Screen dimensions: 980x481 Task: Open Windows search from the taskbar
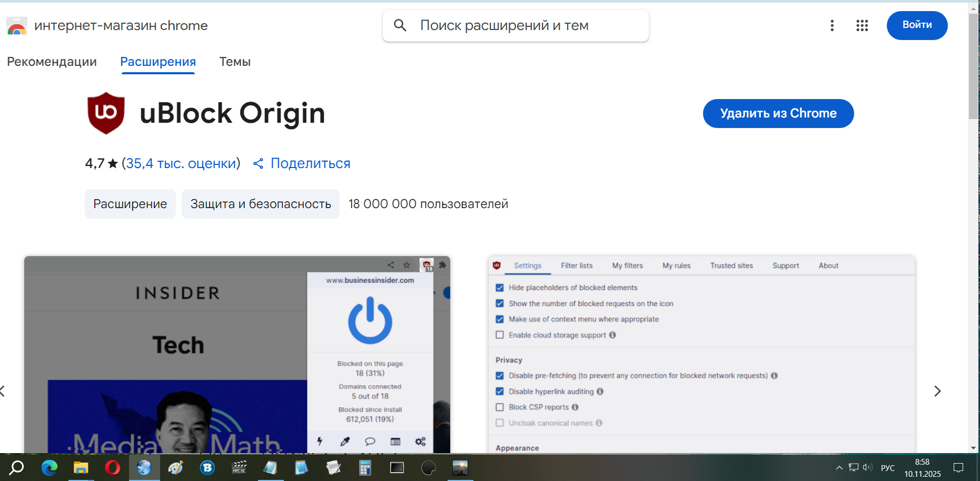tap(17, 467)
